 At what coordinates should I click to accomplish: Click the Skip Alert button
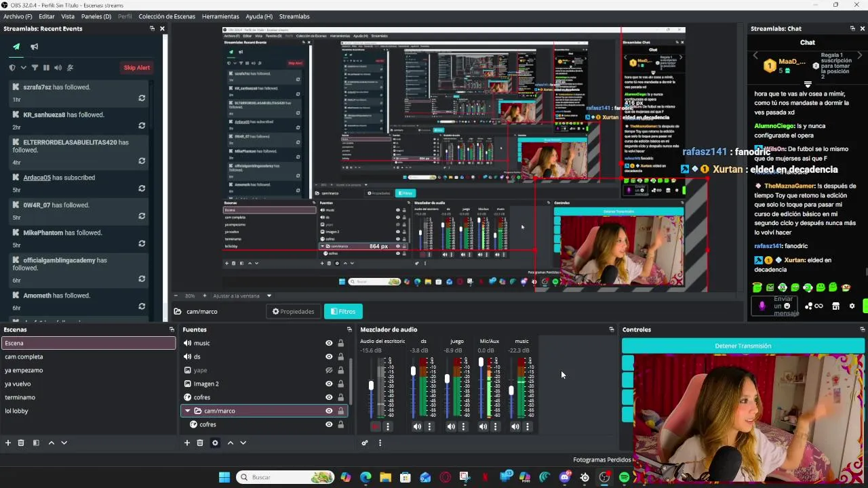(x=136, y=68)
